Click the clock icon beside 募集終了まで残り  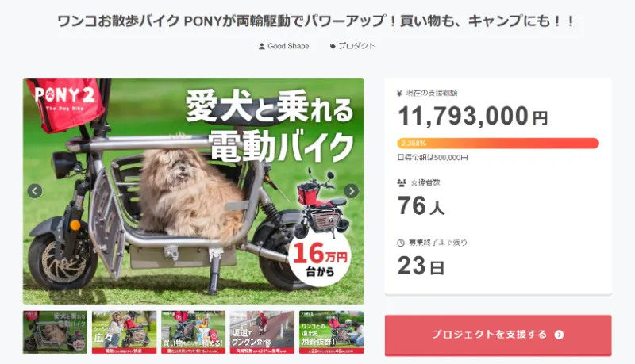pyautogui.click(x=400, y=243)
